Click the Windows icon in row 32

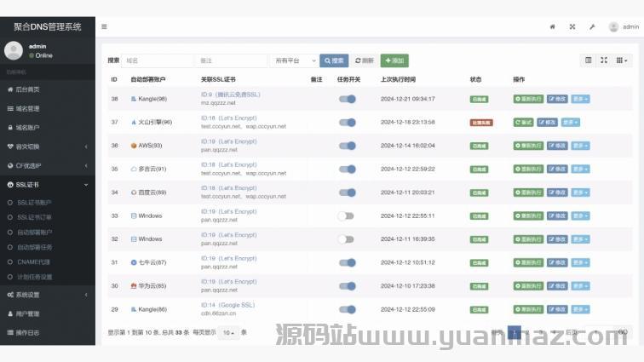click(134, 239)
